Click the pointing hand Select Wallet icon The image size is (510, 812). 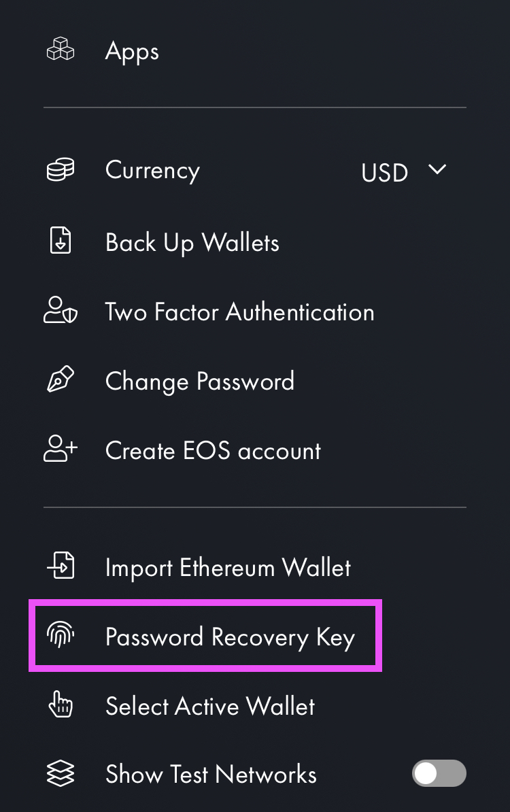[61, 704]
